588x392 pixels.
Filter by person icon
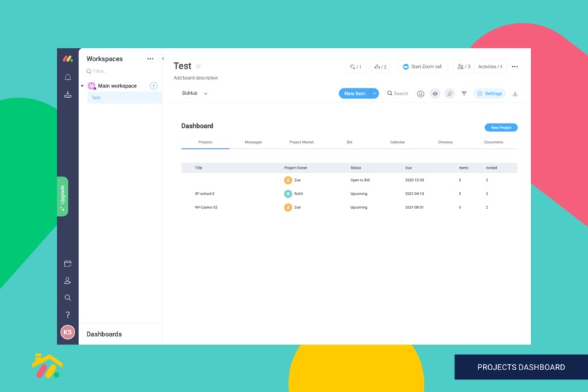pyautogui.click(x=420, y=93)
